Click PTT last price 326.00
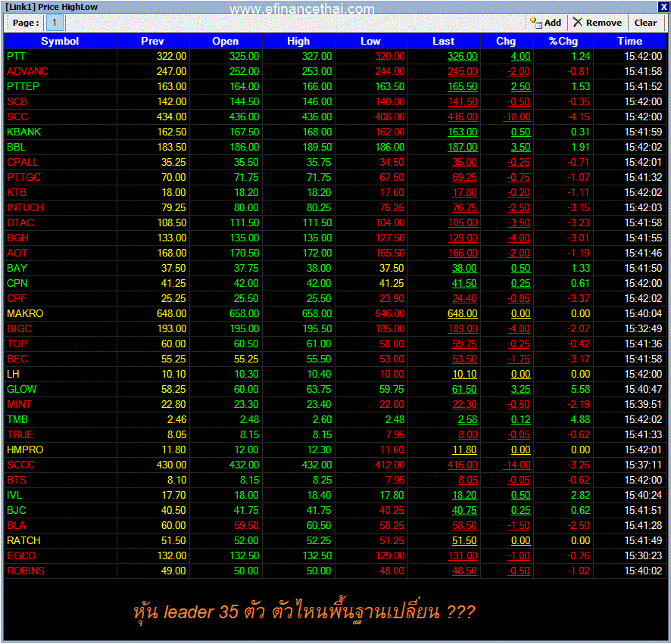This screenshot has width=671, height=644. pos(462,56)
